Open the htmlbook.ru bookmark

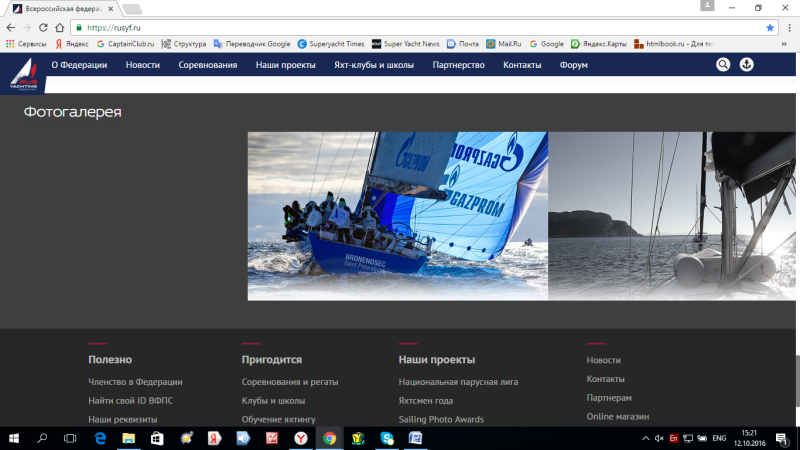(674, 44)
